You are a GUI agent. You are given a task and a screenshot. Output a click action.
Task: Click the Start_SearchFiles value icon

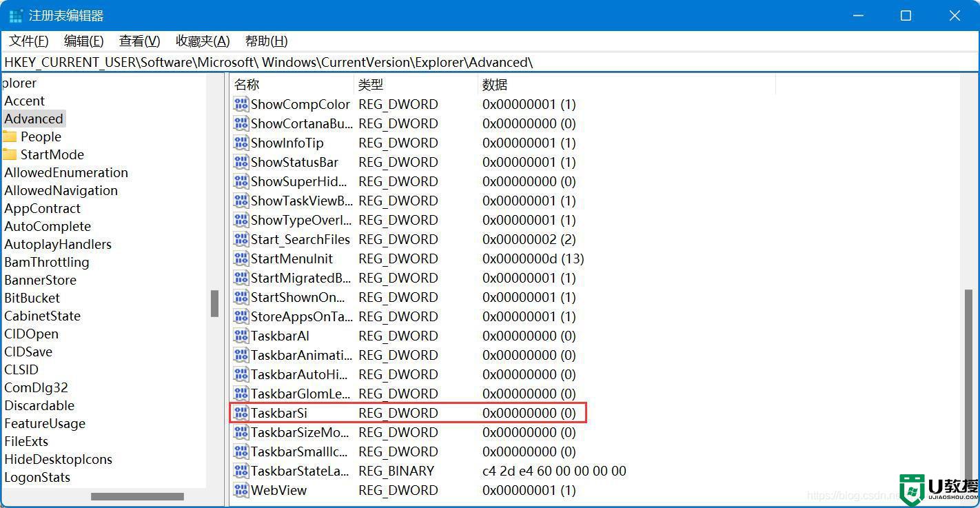241,239
